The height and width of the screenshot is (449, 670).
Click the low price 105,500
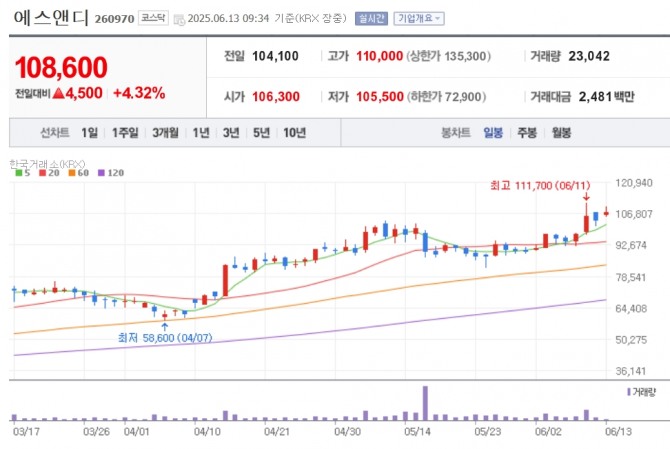pos(380,97)
